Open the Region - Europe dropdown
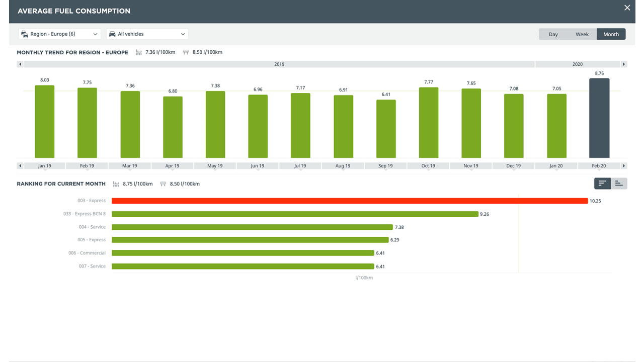Viewport: 644px width, 362px height. coord(59,34)
